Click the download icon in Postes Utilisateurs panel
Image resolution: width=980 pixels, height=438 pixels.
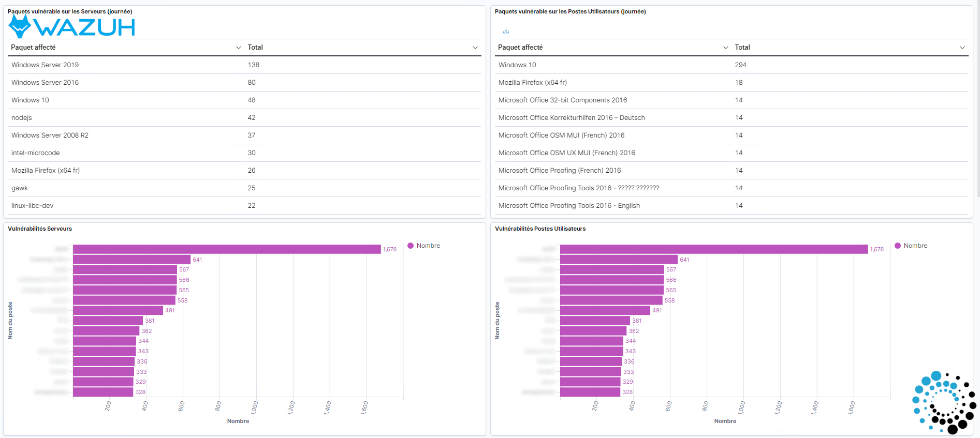tap(506, 31)
